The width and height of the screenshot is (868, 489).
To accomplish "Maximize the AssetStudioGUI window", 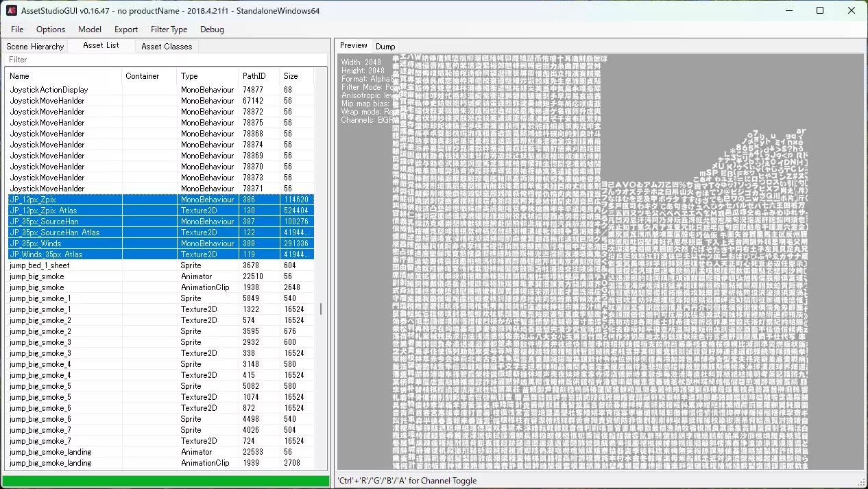I will pos(820,10).
